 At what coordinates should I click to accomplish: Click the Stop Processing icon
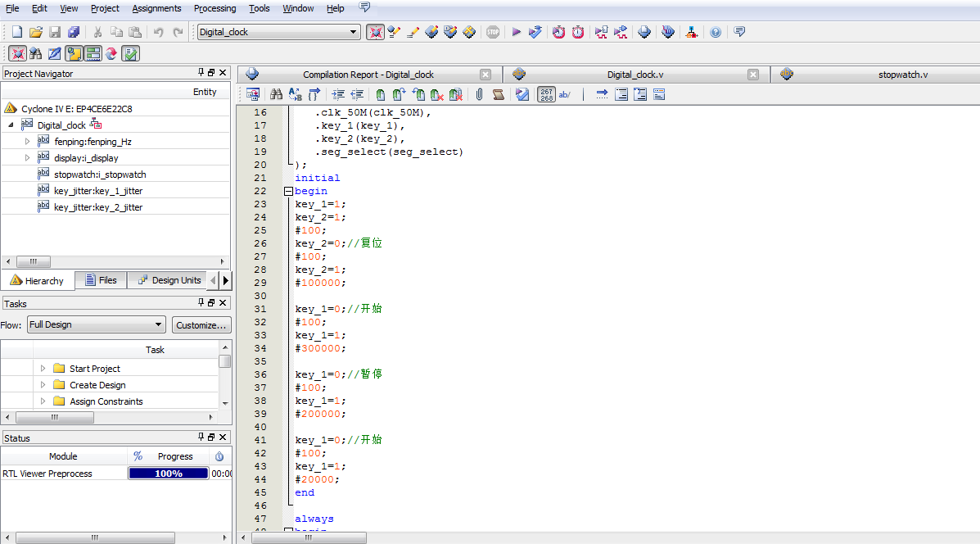[x=492, y=32]
